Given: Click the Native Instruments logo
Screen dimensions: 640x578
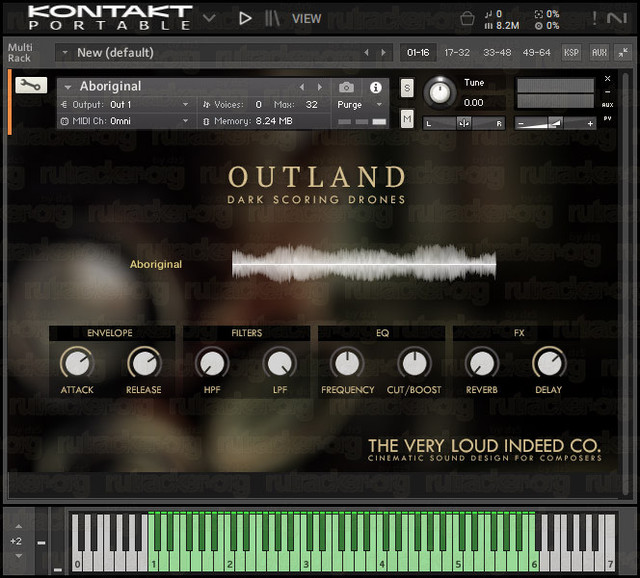Looking at the screenshot, I should coord(616,18).
